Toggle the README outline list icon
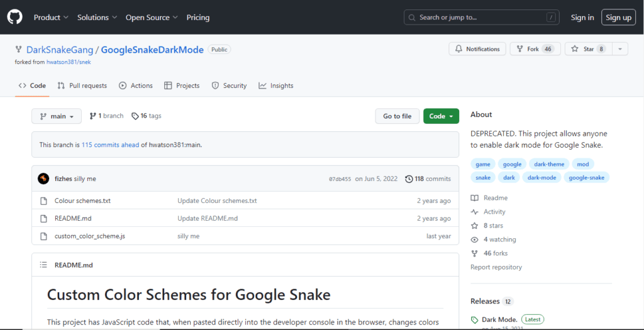This screenshot has height=330, width=644. pos(43,265)
